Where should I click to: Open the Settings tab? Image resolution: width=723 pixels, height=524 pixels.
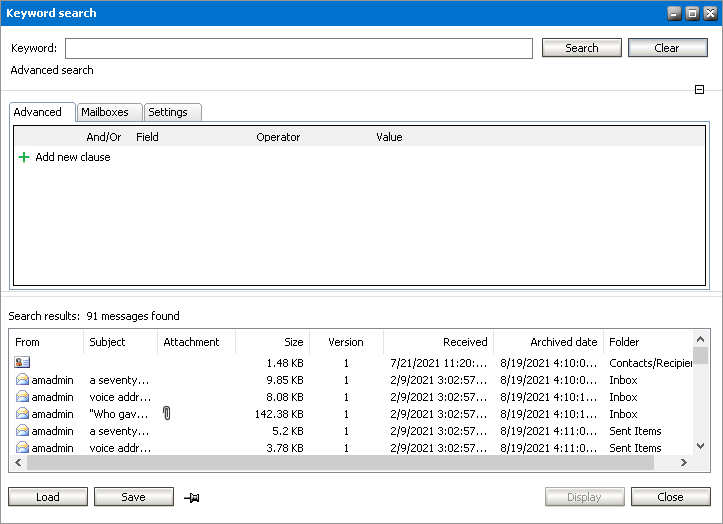coord(168,112)
